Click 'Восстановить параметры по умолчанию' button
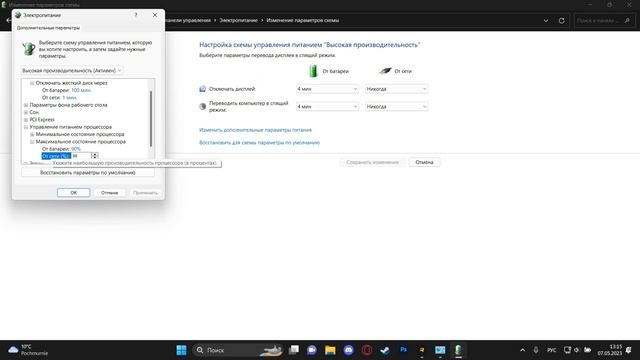The height and width of the screenshot is (360, 640). pos(88,173)
